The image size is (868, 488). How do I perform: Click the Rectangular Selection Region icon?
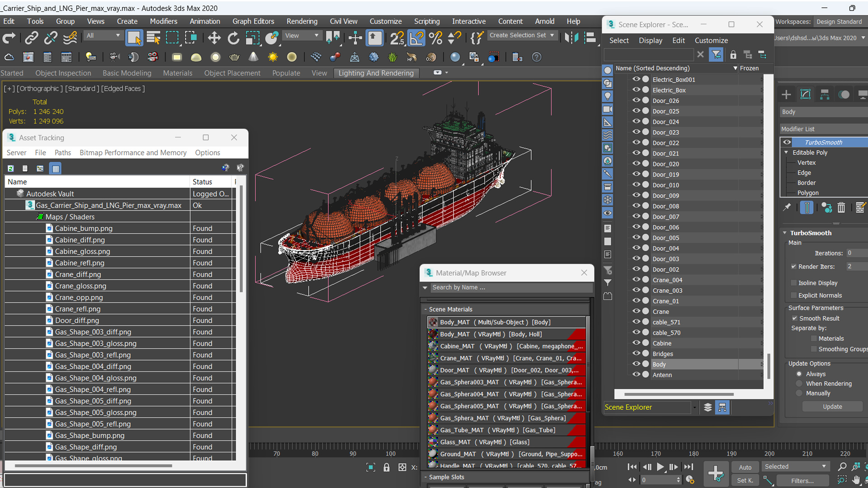pos(172,38)
